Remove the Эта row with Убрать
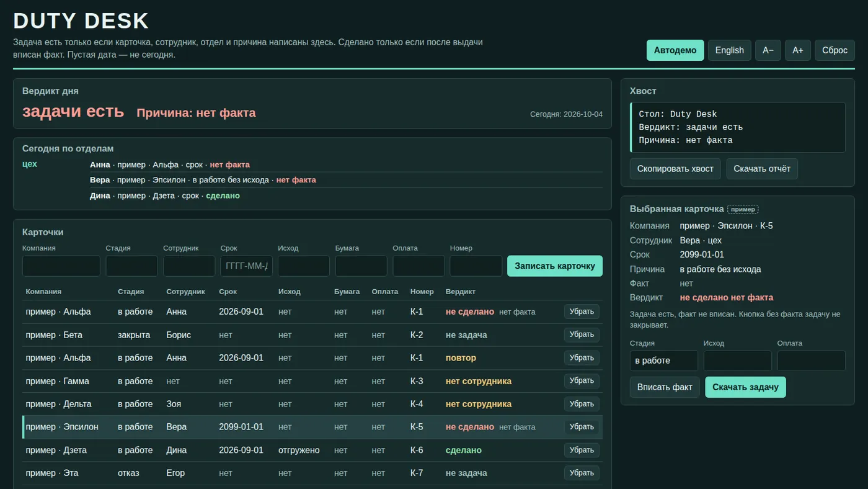868x489 pixels. tap(582, 473)
